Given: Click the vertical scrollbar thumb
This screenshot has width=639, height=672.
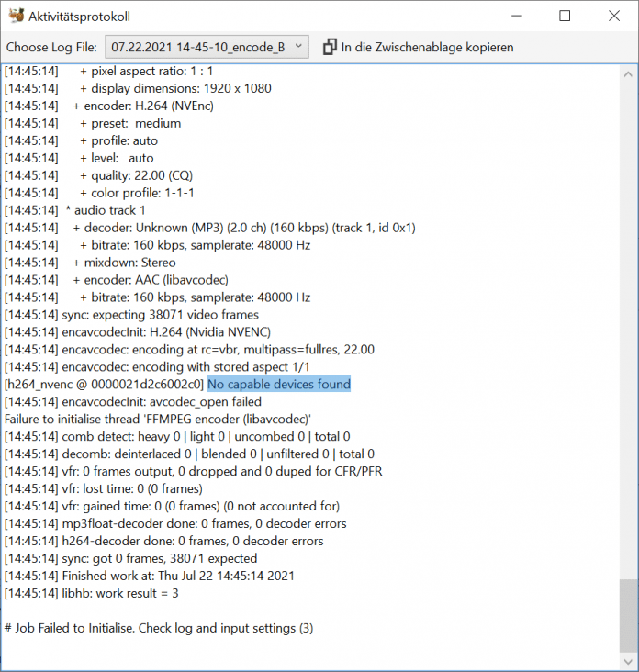Looking at the screenshot, I should (x=628, y=616).
